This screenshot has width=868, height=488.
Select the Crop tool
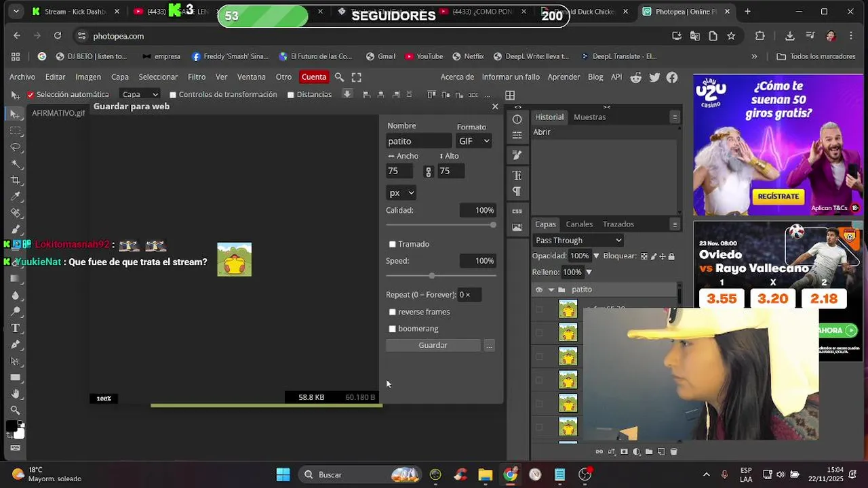tap(16, 180)
